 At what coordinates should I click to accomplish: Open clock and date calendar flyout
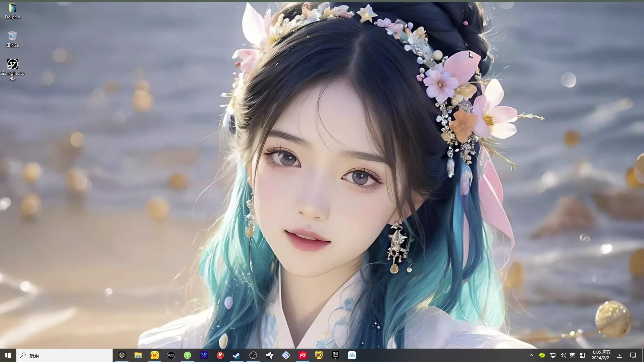coord(600,355)
